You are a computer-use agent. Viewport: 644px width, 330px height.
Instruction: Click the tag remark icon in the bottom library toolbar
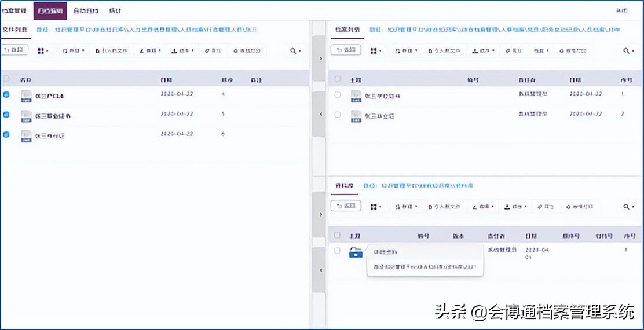(x=540, y=207)
